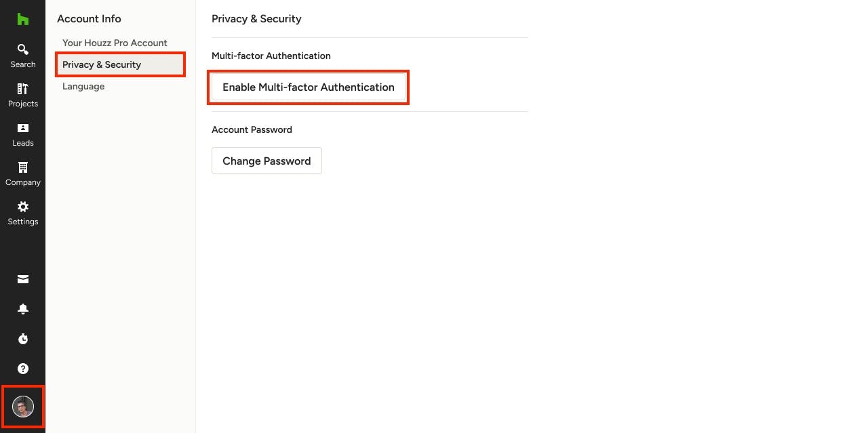
Task: Click your profile avatar at sidebar bottom
Action: [x=22, y=406]
